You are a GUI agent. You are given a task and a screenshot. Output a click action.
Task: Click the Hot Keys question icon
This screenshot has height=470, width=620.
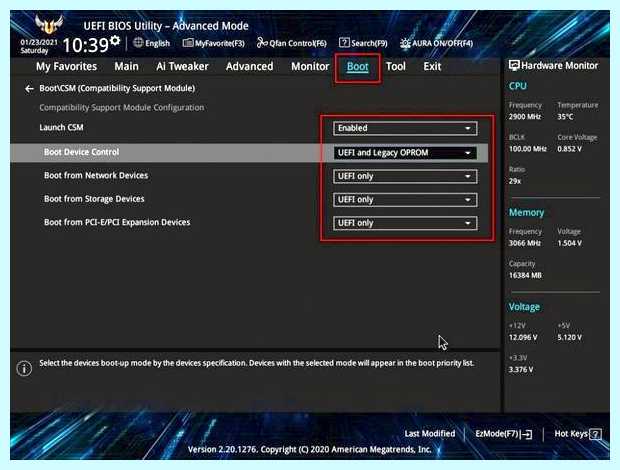tap(595, 434)
